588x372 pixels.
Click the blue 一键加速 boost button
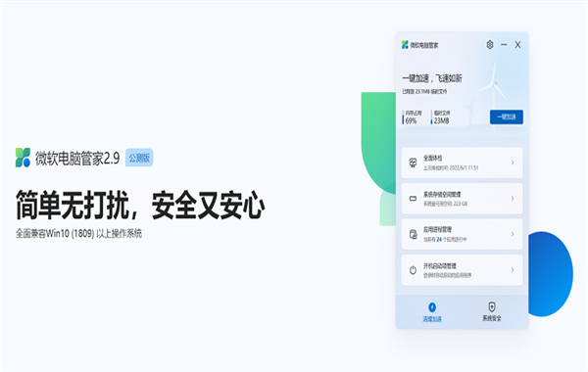tap(507, 116)
